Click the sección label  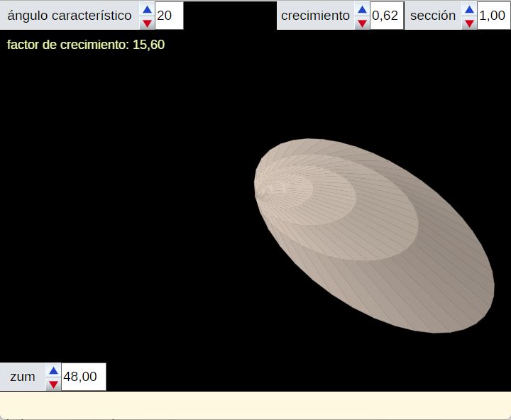click(x=433, y=16)
